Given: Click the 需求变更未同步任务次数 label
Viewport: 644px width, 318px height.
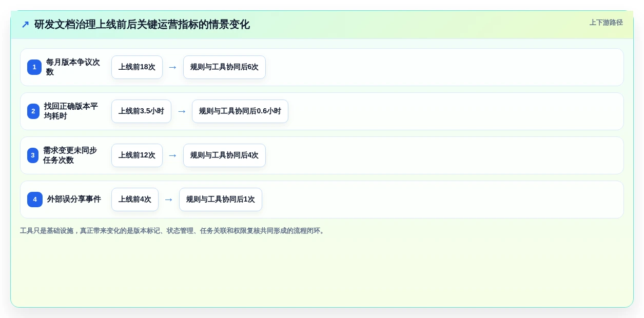Looking at the screenshot, I should [x=71, y=155].
